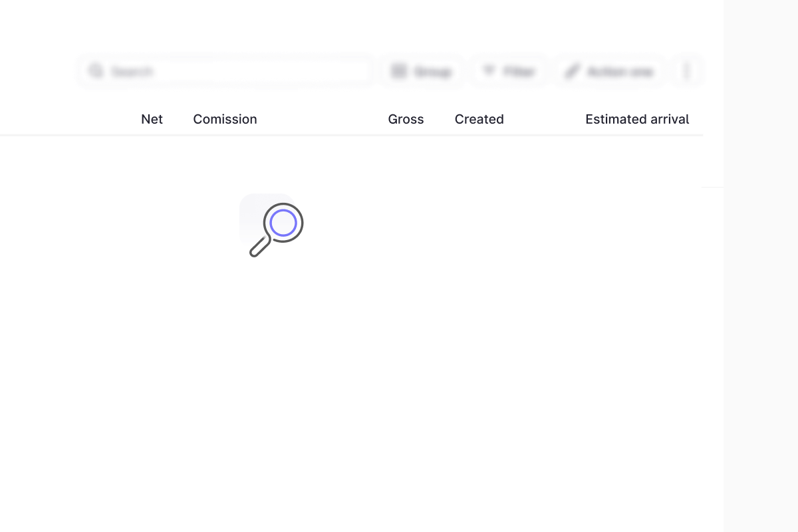
Task: Click the purple lens of the magnifying glass
Action: click(x=283, y=223)
